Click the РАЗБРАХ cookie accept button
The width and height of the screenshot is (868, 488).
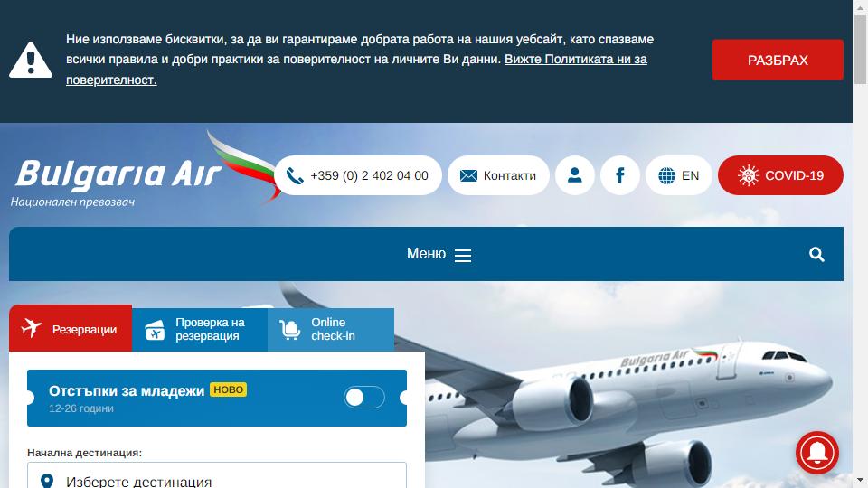pyautogui.click(x=778, y=60)
